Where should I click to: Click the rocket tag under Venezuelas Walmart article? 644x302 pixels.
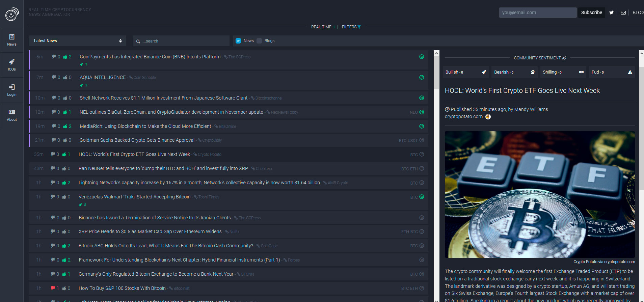(80, 205)
